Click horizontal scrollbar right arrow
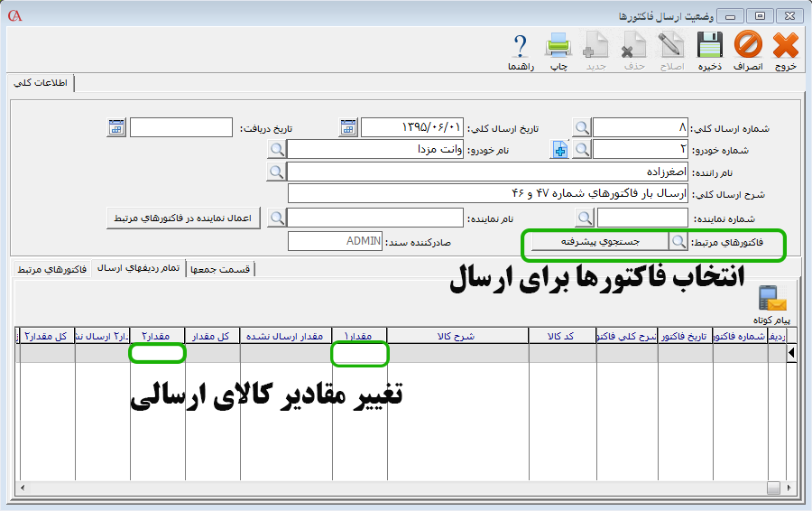Image resolution: width=812 pixels, height=511 pixels. click(x=789, y=488)
